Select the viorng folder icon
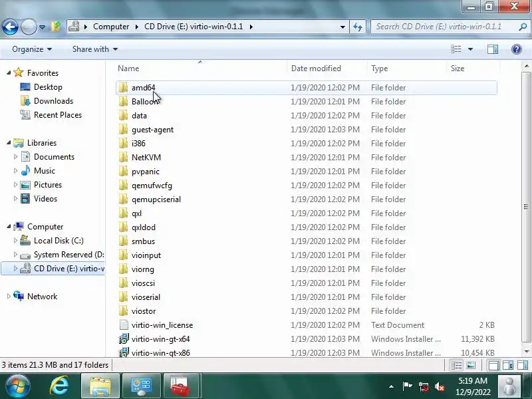Viewport: 532px width, 399px height. click(x=124, y=269)
